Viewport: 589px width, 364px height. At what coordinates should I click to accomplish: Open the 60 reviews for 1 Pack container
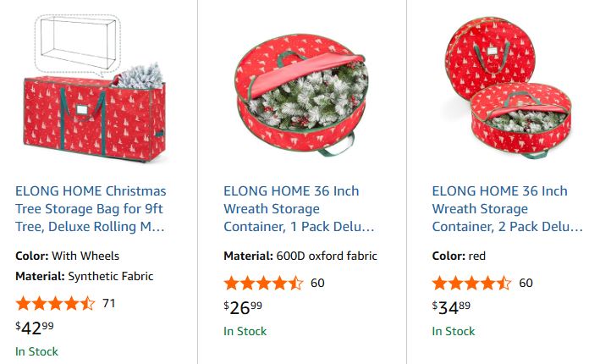317,283
